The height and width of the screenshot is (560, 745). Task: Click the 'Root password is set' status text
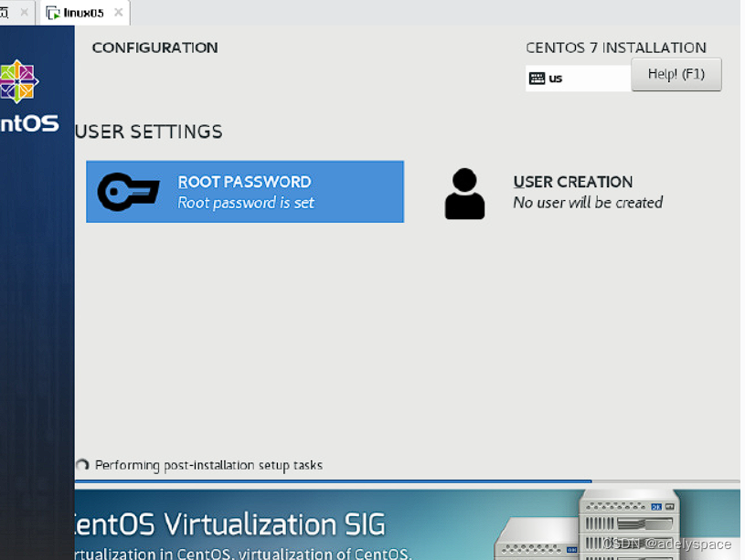point(246,203)
